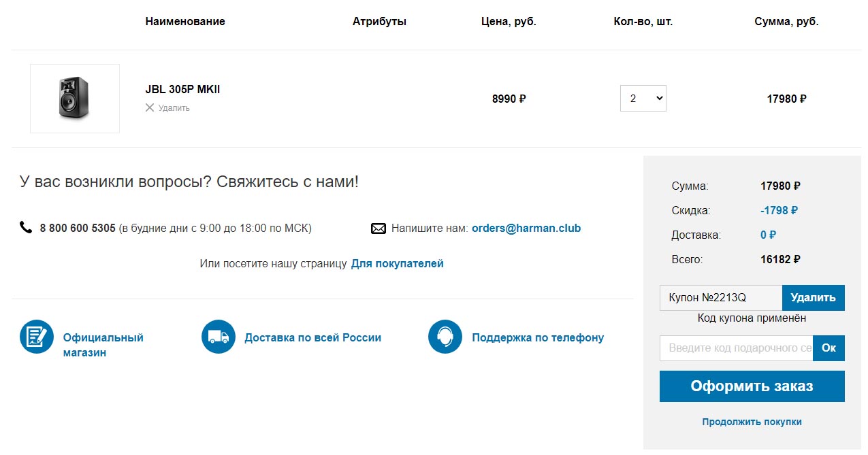Screen dimensions: 868x455
Task: Confirm certificate code with Ок button
Action: pos(829,348)
